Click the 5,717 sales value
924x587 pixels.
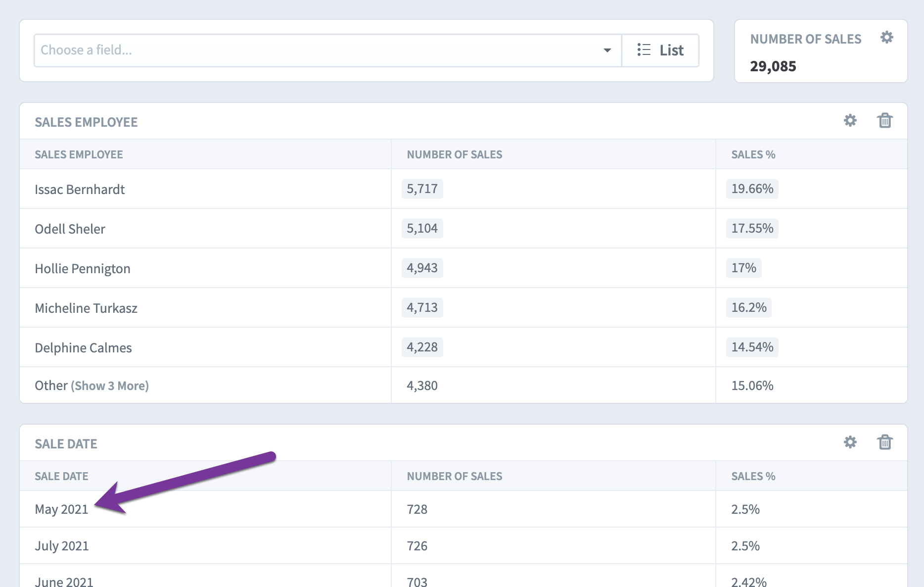[x=422, y=189]
